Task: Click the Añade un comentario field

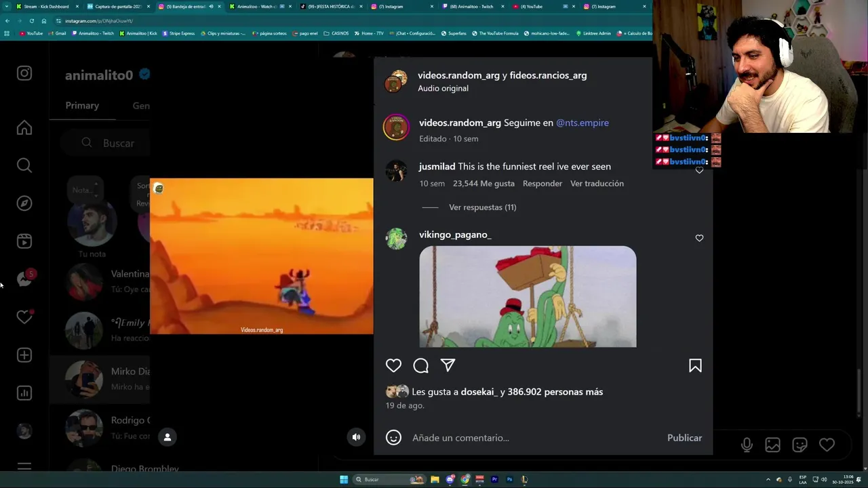Action: [x=536, y=438]
